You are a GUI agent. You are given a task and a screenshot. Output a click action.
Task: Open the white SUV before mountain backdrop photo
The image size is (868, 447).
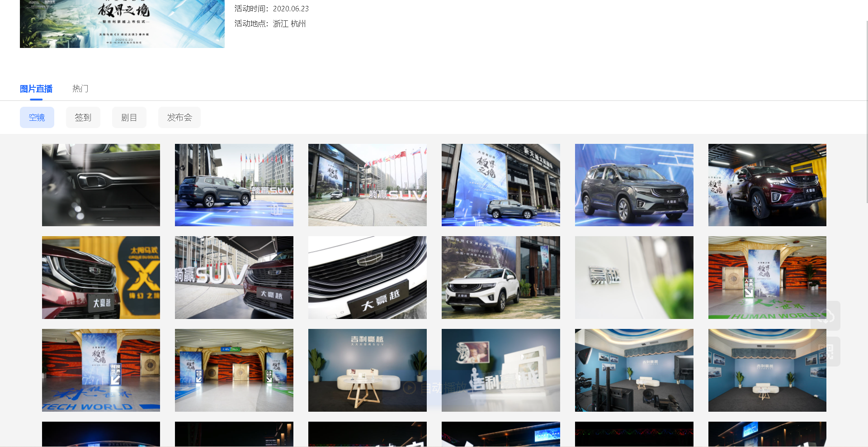(501, 278)
